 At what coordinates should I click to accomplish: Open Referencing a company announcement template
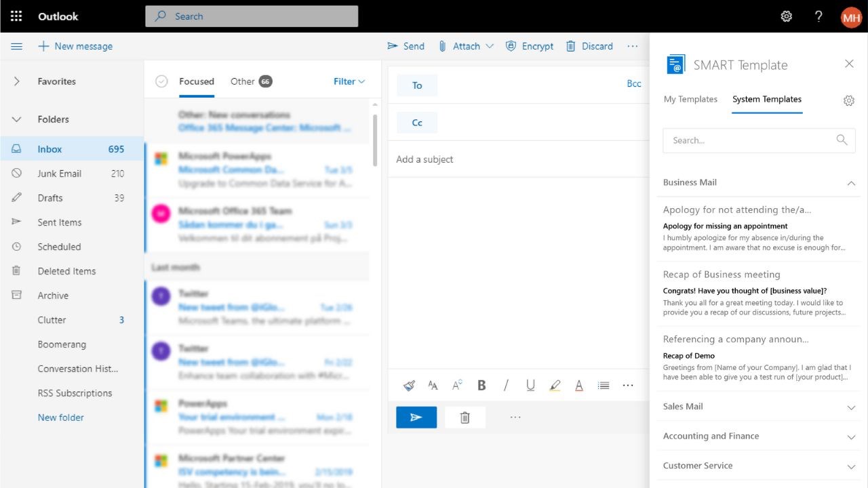(759, 358)
